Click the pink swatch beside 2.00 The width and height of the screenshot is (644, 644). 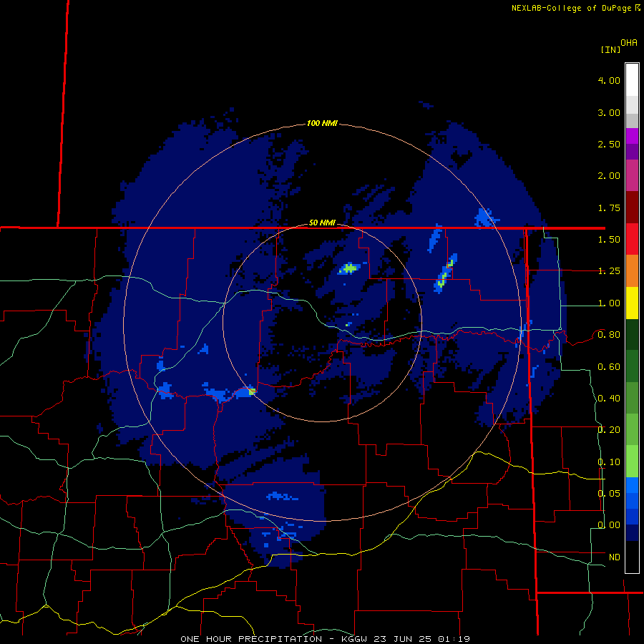tap(632, 176)
